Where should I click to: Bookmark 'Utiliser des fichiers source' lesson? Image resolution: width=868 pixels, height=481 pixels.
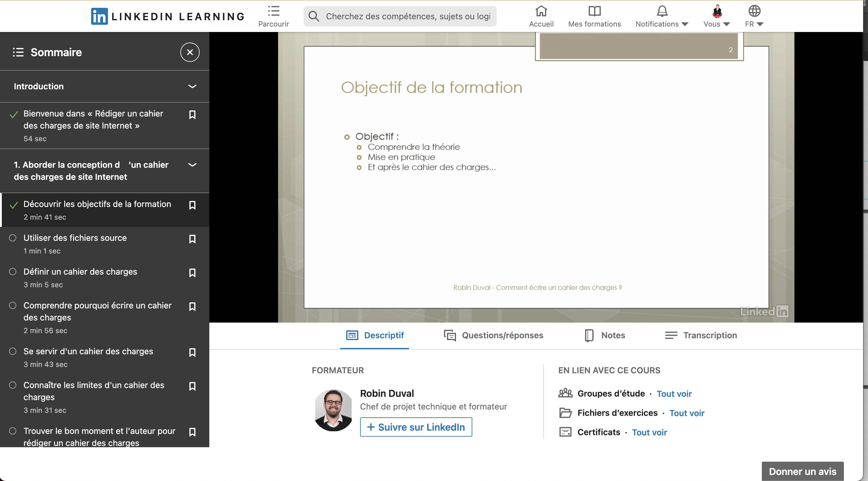click(192, 239)
